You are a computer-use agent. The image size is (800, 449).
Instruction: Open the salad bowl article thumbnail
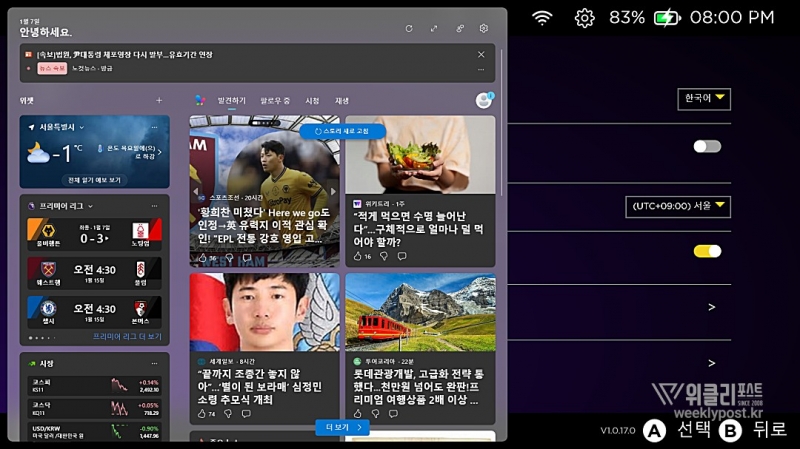pos(420,155)
